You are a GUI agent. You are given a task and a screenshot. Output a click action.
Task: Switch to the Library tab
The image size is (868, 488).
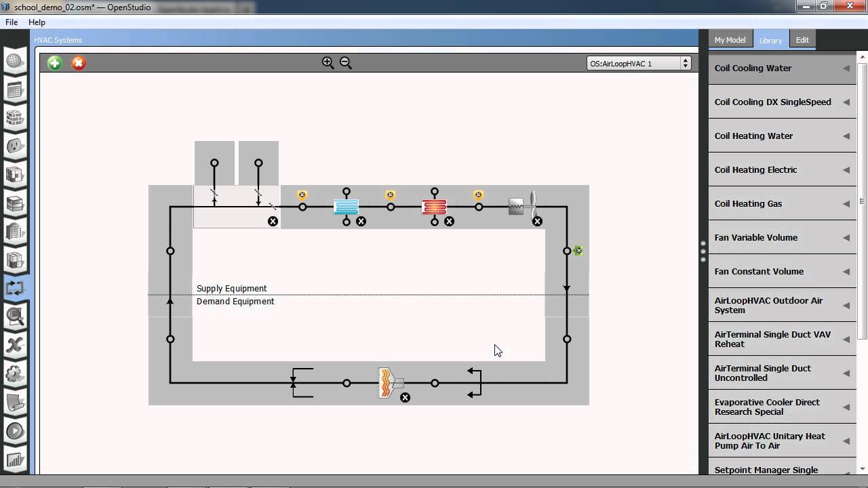coord(770,40)
